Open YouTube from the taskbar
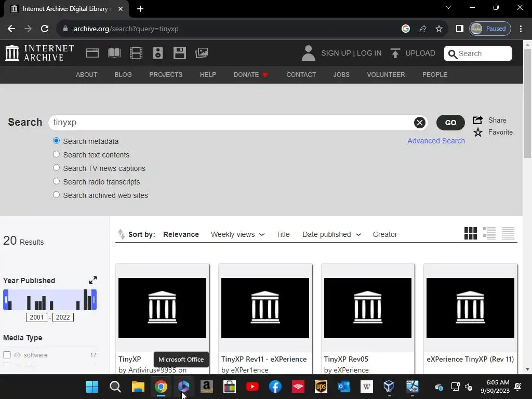 (252, 387)
